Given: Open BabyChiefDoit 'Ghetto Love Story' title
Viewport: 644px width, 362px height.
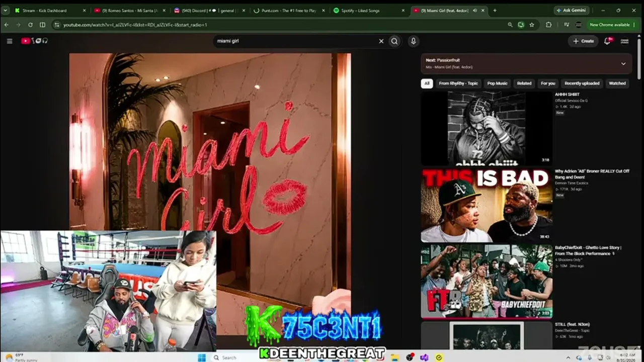Looking at the screenshot, I should coord(588,250).
